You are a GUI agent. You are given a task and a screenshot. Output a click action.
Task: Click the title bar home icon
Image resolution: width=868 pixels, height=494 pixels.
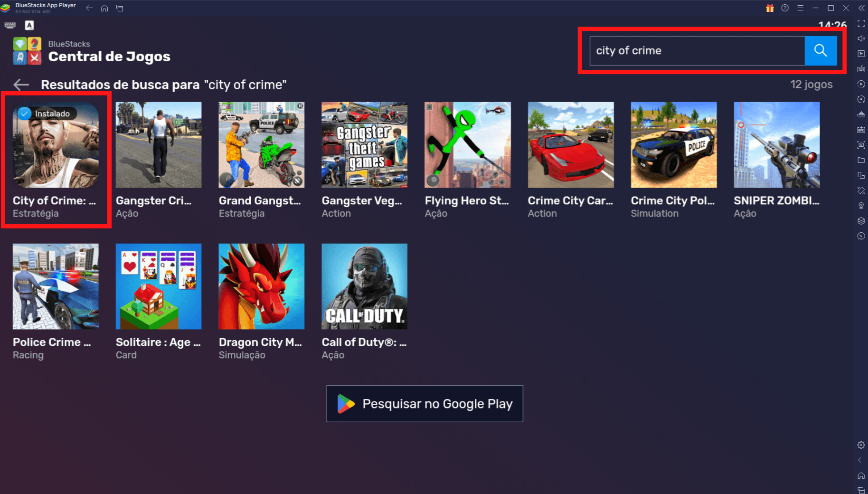point(104,8)
